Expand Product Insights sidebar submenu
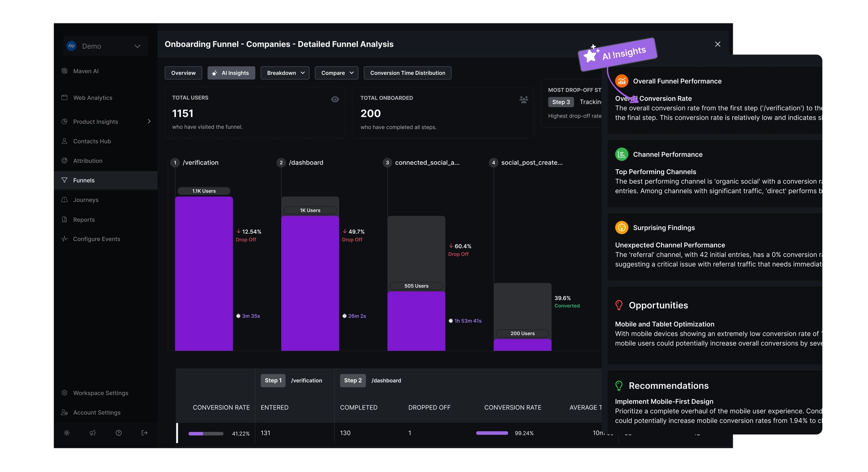The image size is (868, 472). tap(149, 121)
